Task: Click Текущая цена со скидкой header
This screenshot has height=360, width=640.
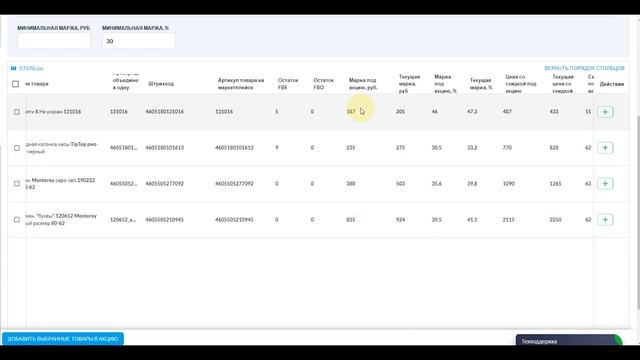Action: (x=563, y=84)
